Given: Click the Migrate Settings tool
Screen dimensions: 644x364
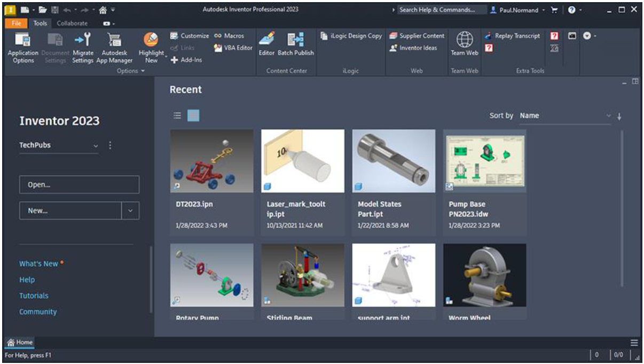Looking at the screenshot, I should (x=83, y=48).
